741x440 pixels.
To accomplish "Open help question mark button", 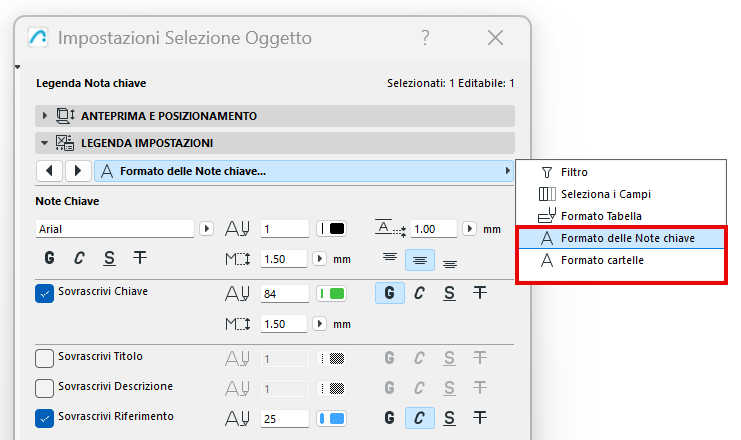I will point(425,39).
